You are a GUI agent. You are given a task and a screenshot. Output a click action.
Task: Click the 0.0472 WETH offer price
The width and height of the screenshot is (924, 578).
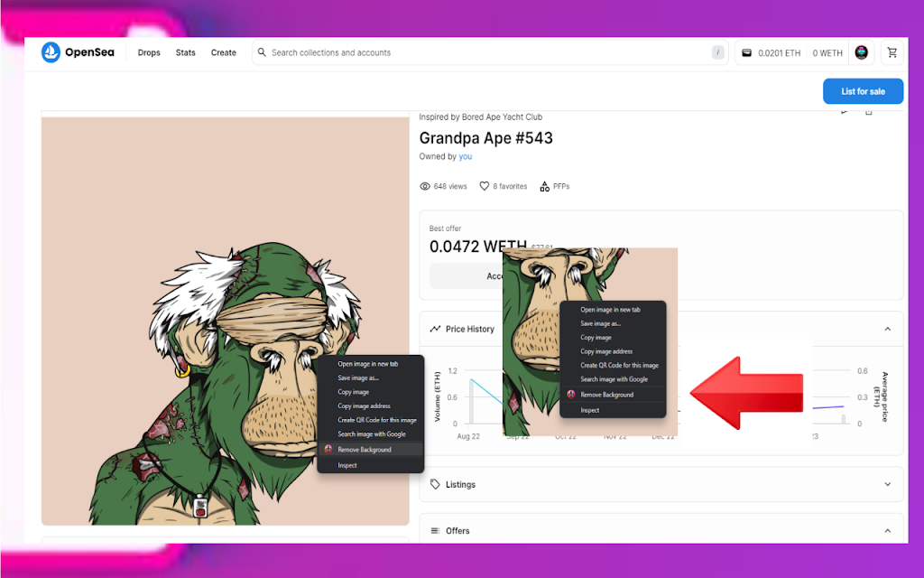pyautogui.click(x=478, y=247)
